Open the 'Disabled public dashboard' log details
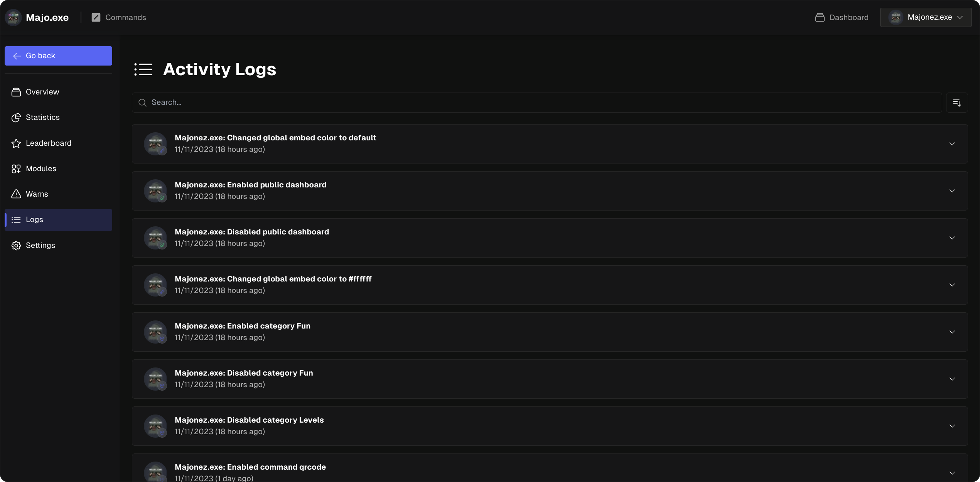Viewport: 980px width, 482px height. pyautogui.click(x=952, y=238)
